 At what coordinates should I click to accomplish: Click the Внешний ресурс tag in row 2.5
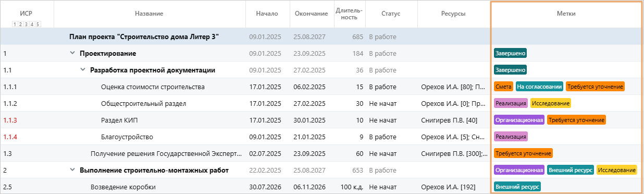pos(517,187)
